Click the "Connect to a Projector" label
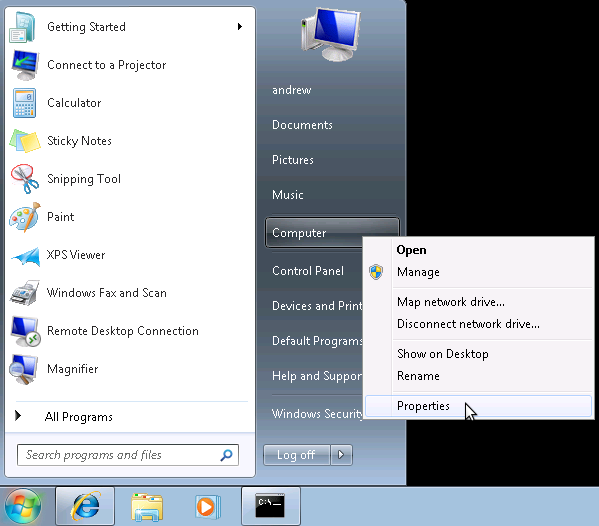 coord(107,65)
